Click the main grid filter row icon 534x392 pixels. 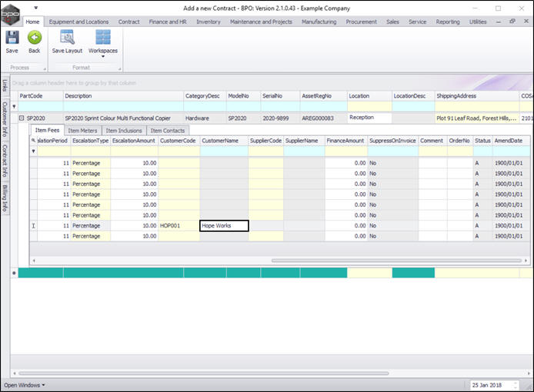14,107
